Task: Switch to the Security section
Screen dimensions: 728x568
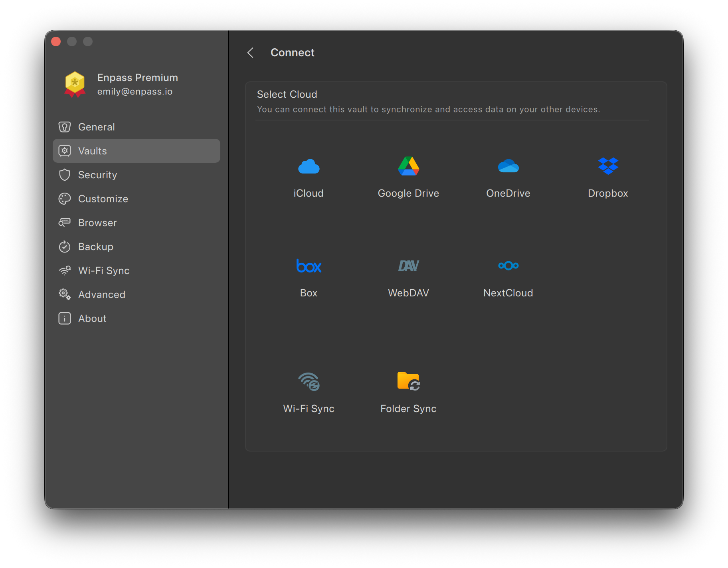Action: (136, 175)
